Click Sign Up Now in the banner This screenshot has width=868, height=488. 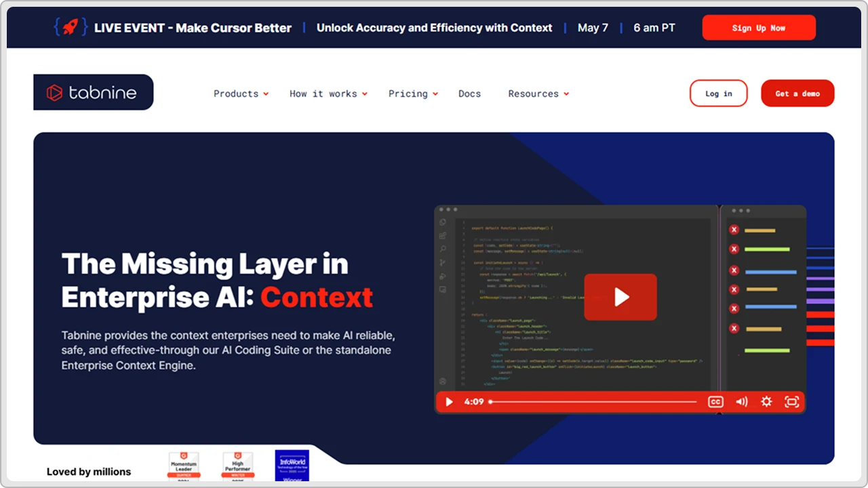click(x=759, y=28)
